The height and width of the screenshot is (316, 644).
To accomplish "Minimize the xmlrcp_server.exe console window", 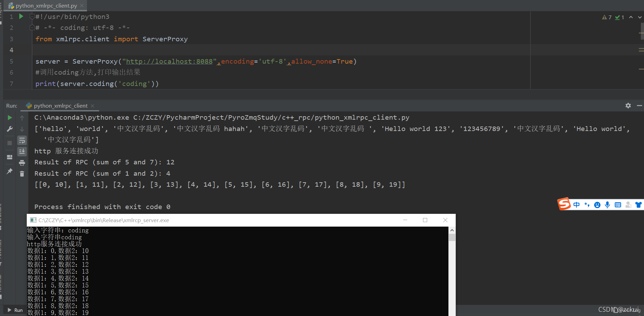I will point(405,220).
